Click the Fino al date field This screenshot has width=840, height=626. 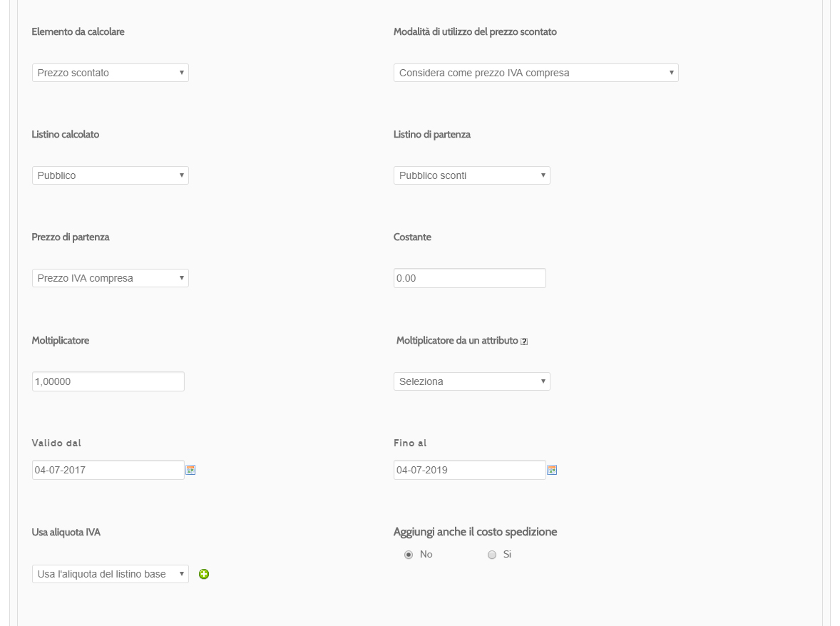pyautogui.click(x=470, y=470)
